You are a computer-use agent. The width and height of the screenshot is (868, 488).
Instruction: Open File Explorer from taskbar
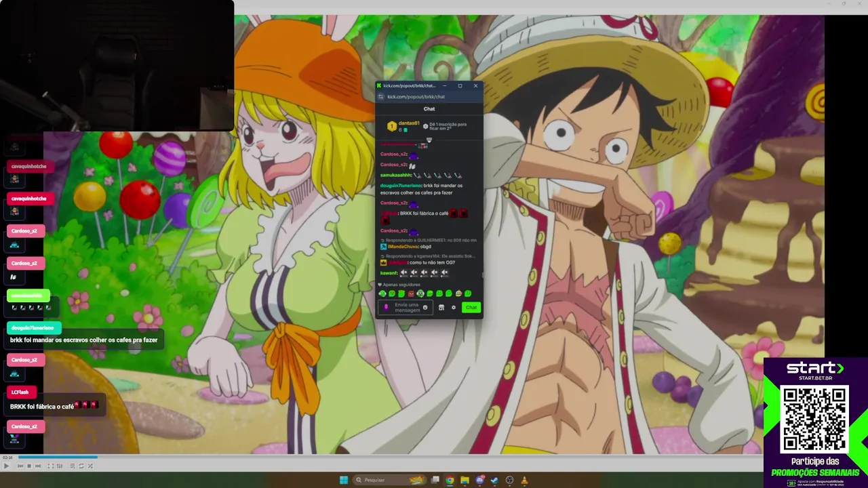465,480
